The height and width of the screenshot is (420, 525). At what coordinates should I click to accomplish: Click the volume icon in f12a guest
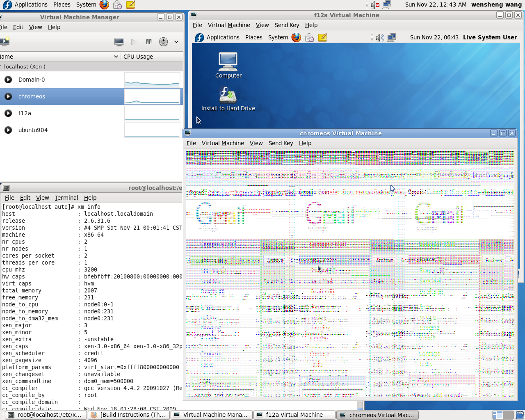pos(380,38)
